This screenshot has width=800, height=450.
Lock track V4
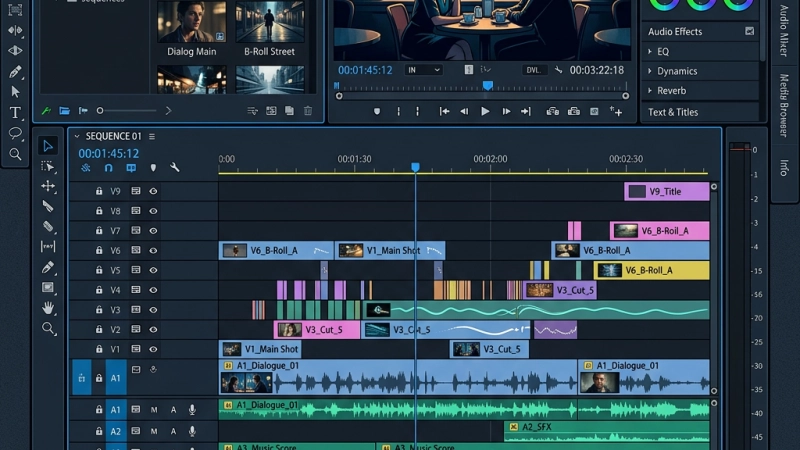(99, 290)
